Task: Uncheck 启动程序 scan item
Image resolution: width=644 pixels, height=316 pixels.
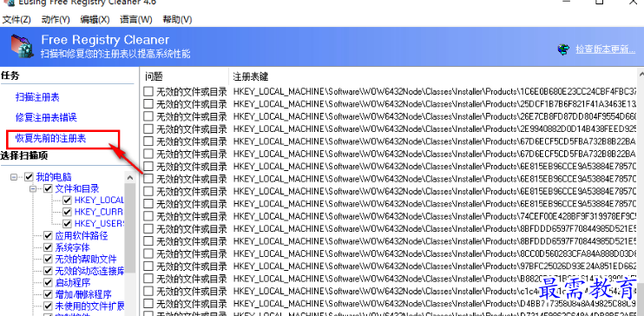Action: (48, 283)
